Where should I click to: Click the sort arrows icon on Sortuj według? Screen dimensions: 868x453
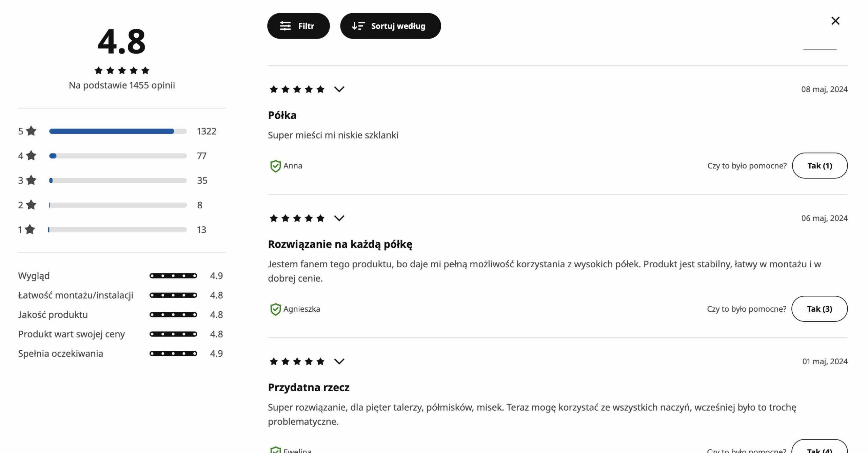point(358,25)
